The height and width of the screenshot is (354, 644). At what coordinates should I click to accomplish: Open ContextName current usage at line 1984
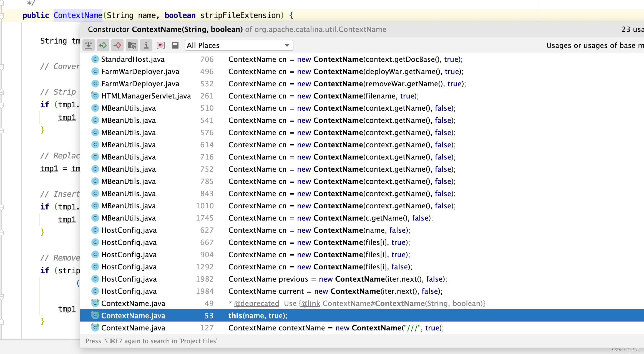pyautogui.click(x=335, y=291)
